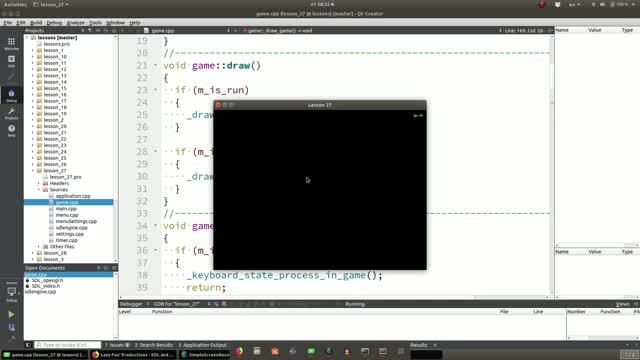Open the Tools menu
The height and width of the screenshot is (360, 640).
(x=95, y=22)
